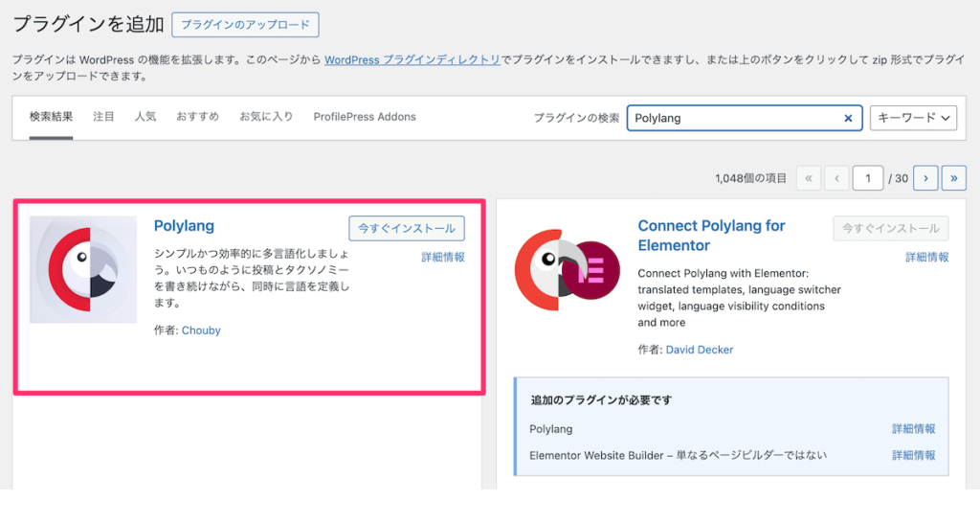
Task: Click the Polylang plugin parrot icon
Action: tap(83, 269)
